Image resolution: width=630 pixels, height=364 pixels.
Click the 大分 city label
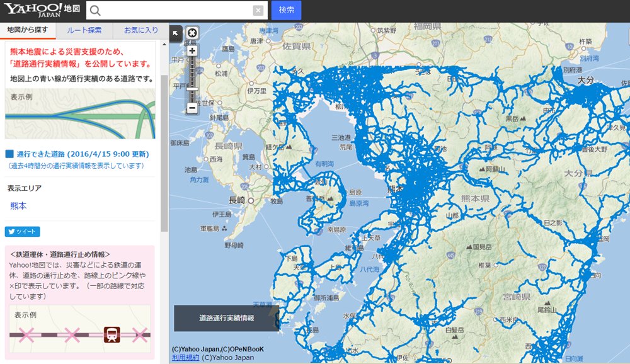pos(585,80)
